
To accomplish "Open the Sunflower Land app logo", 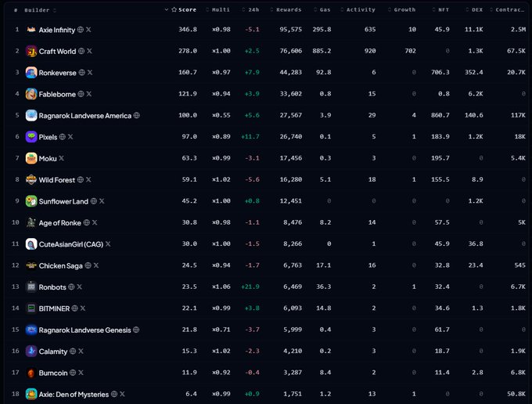I will (x=31, y=201).
